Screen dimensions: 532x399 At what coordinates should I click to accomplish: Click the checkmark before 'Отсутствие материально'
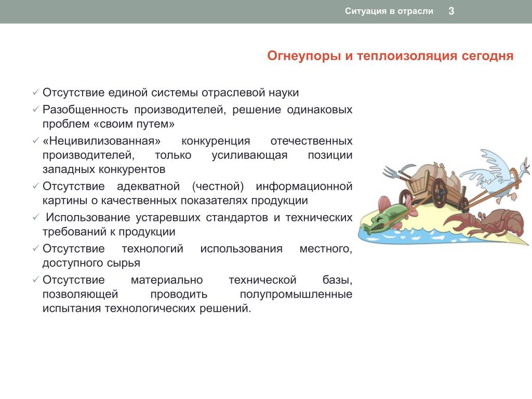tap(36, 280)
